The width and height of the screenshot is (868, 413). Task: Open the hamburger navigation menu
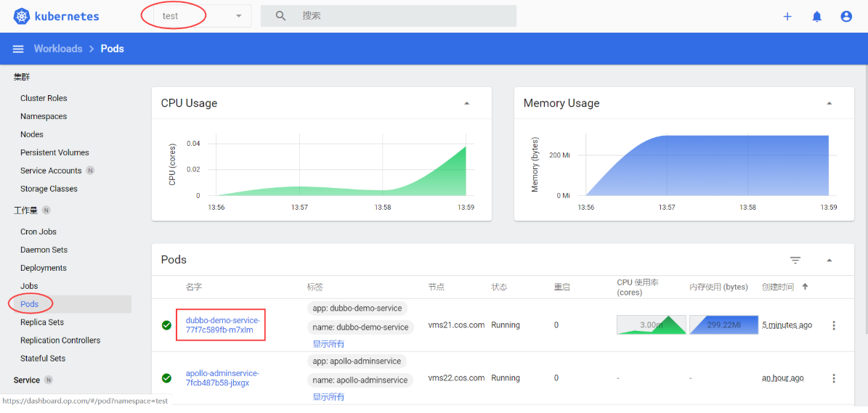tap(18, 49)
